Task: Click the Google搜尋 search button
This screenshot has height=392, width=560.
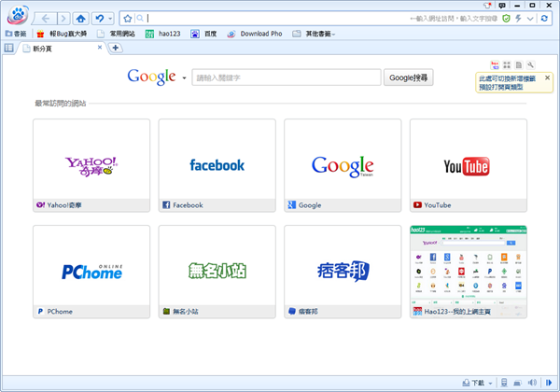Action: (409, 77)
